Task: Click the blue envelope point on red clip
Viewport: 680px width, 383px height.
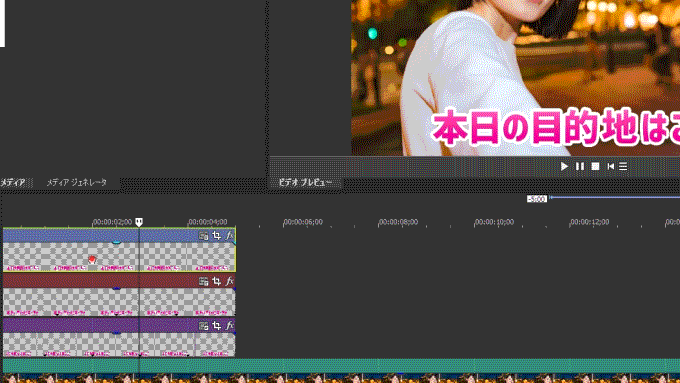Action: (x=116, y=288)
